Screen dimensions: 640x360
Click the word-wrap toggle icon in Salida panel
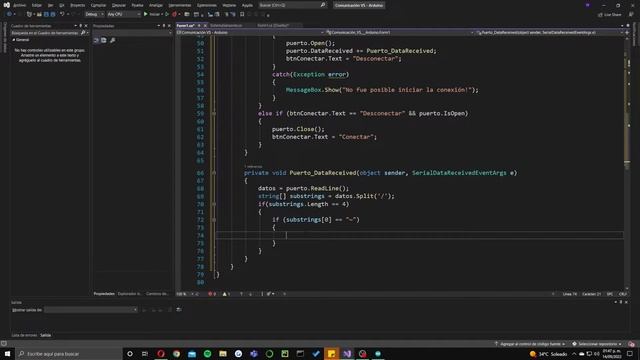179,310
